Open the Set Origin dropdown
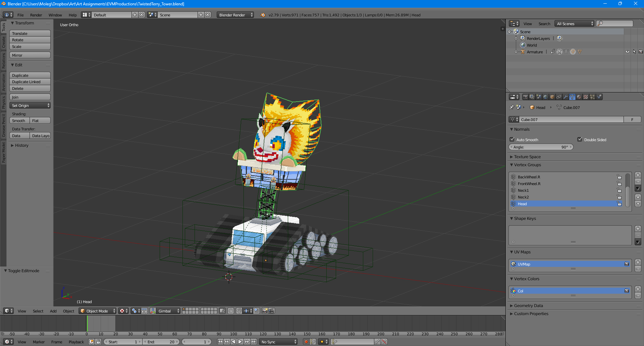 pos(30,105)
